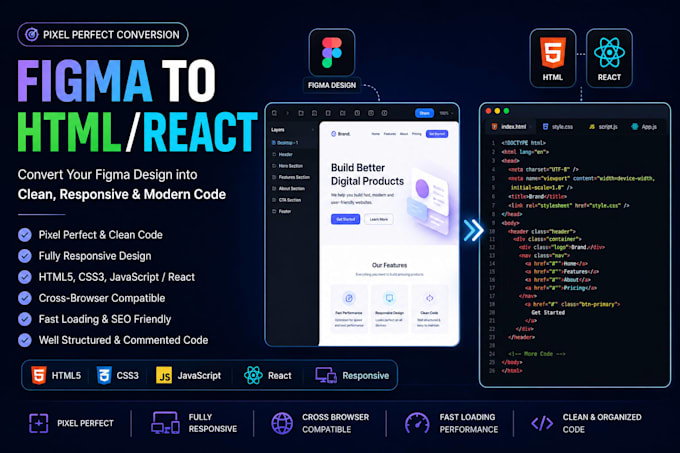The image size is (680, 453).
Task: Click the double-chevron arrow between Figma and code windows
Action: (x=473, y=230)
